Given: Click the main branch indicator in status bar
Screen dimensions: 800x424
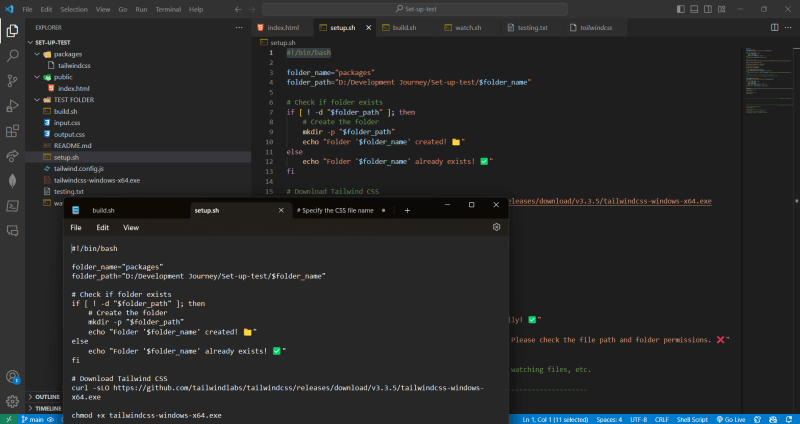Looking at the screenshot, I should click(33, 419).
